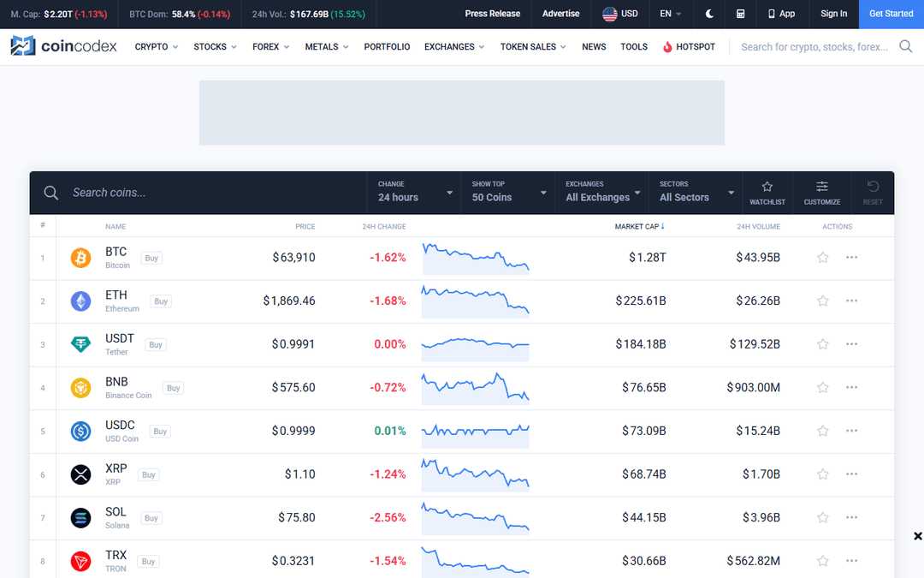924x578 pixels.
Task: Open the USD currency selector
Action: point(620,14)
